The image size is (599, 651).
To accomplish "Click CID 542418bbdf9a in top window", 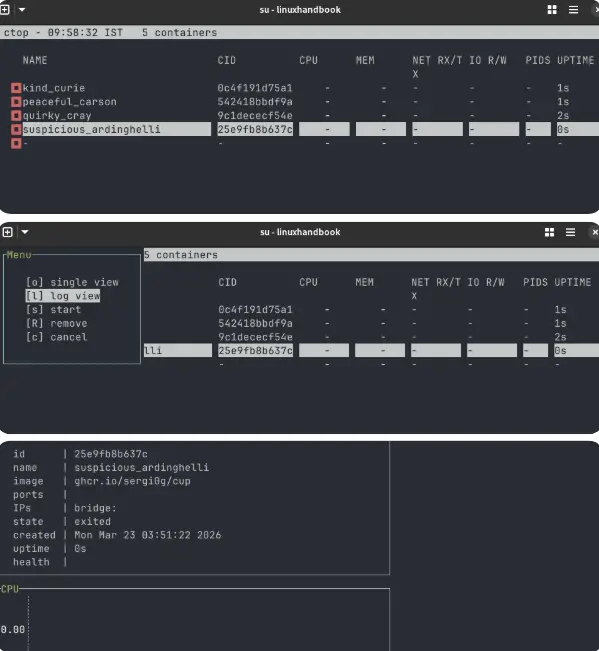I will tap(255, 102).
